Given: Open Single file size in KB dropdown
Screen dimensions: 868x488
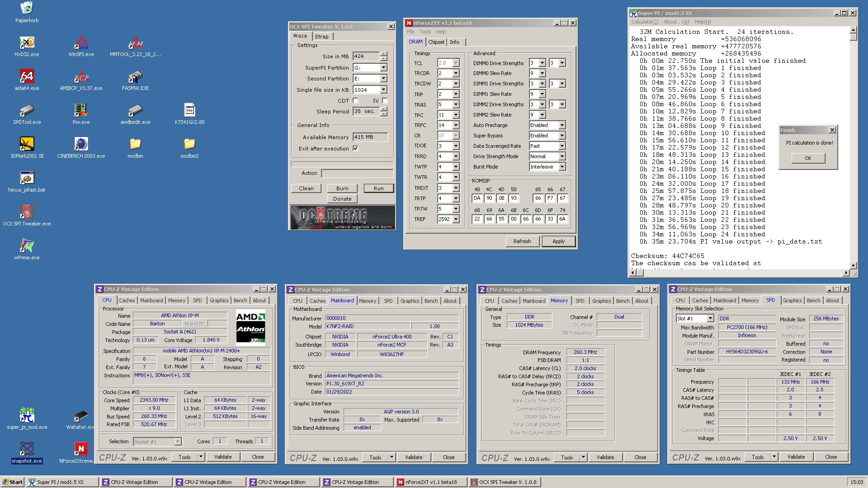Looking at the screenshot, I should point(383,90).
